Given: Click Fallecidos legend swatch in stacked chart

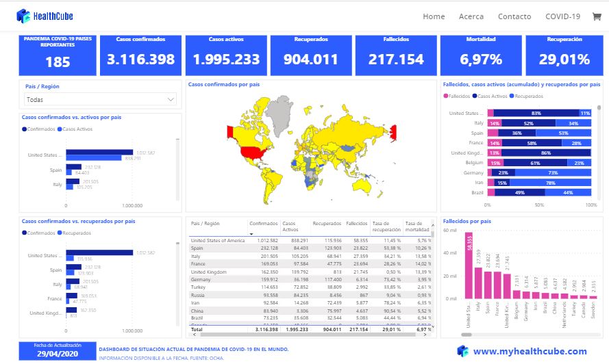Looking at the screenshot, I should (x=446, y=96).
